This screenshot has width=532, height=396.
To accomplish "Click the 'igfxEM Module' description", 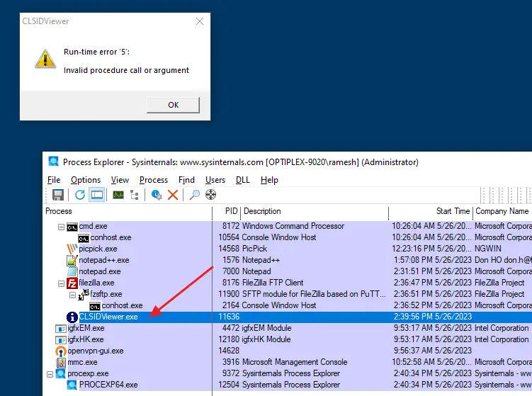I will [x=266, y=329].
